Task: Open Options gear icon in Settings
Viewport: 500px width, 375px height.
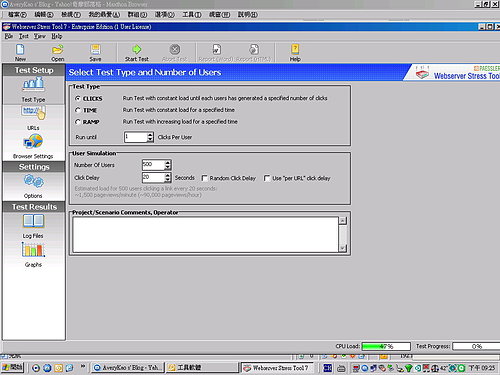Action: pyautogui.click(x=33, y=186)
